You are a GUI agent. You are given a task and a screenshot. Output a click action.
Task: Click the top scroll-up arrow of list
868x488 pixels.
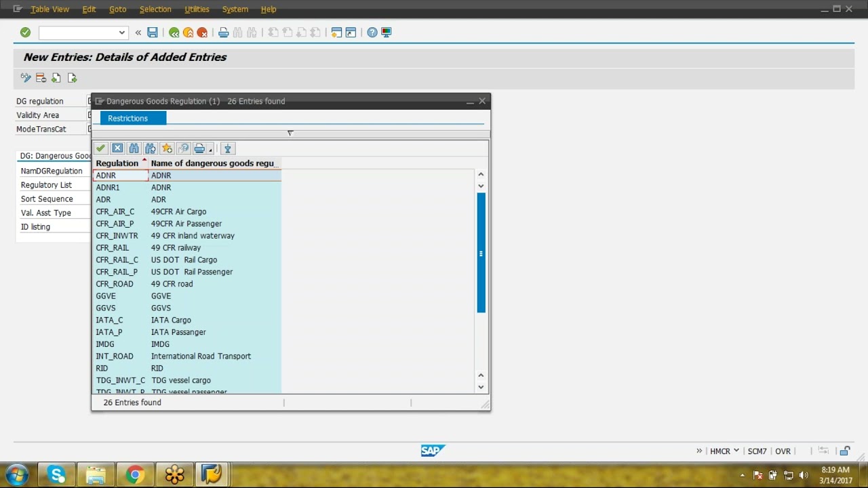481,174
